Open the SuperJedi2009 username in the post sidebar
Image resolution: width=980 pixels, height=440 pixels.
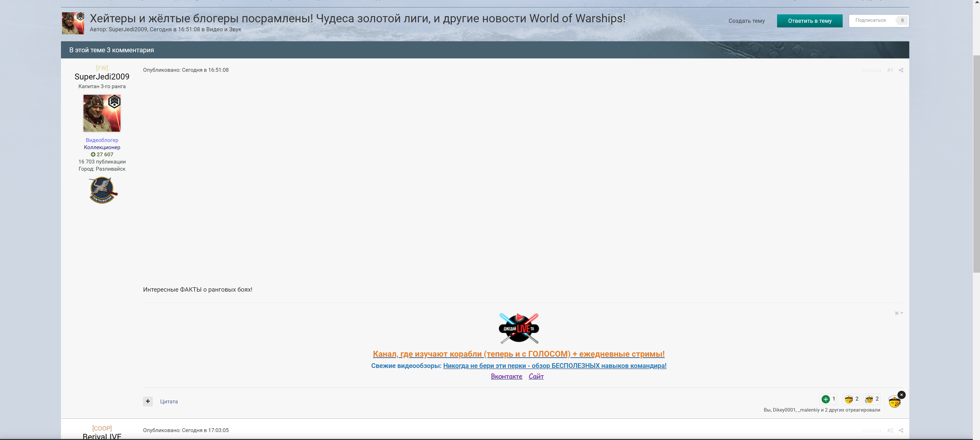click(102, 77)
